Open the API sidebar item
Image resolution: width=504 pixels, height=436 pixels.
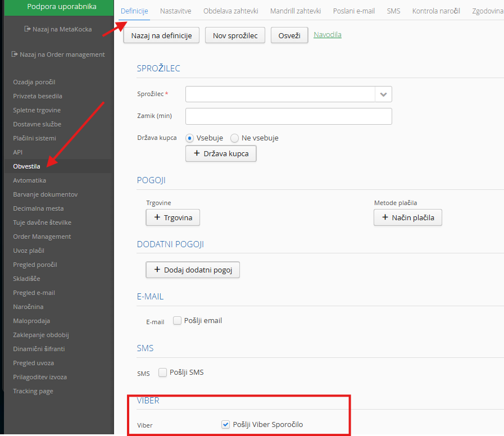click(17, 152)
